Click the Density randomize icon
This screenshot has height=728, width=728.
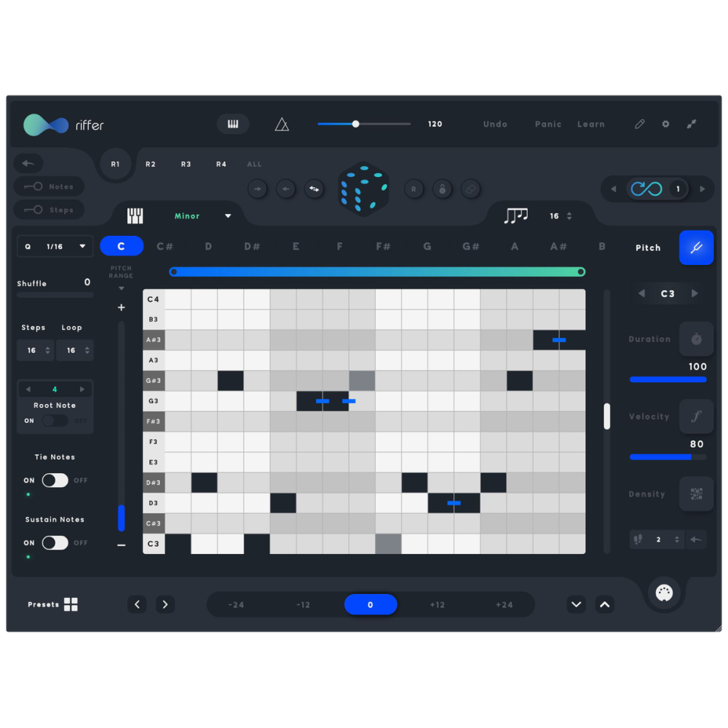(x=696, y=494)
